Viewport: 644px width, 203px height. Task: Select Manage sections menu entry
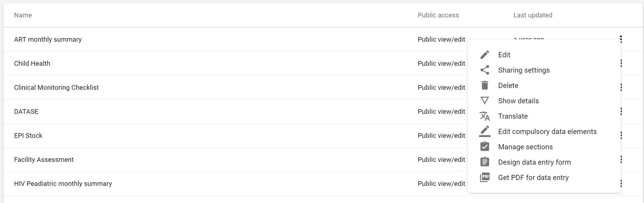pyautogui.click(x=525, y=147)
